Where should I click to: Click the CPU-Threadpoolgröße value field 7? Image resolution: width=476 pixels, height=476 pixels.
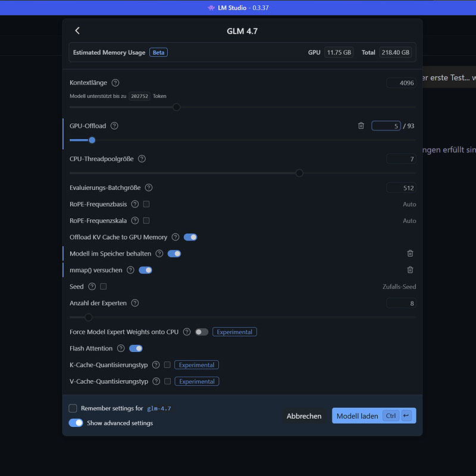[x=401, y=159]
